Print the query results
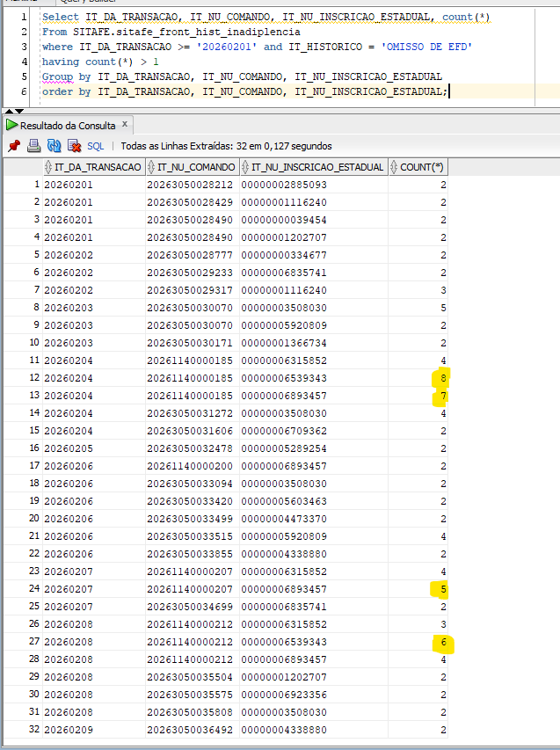Image resolution: width=560 pixels, height=750 pixels. point(33,146)
